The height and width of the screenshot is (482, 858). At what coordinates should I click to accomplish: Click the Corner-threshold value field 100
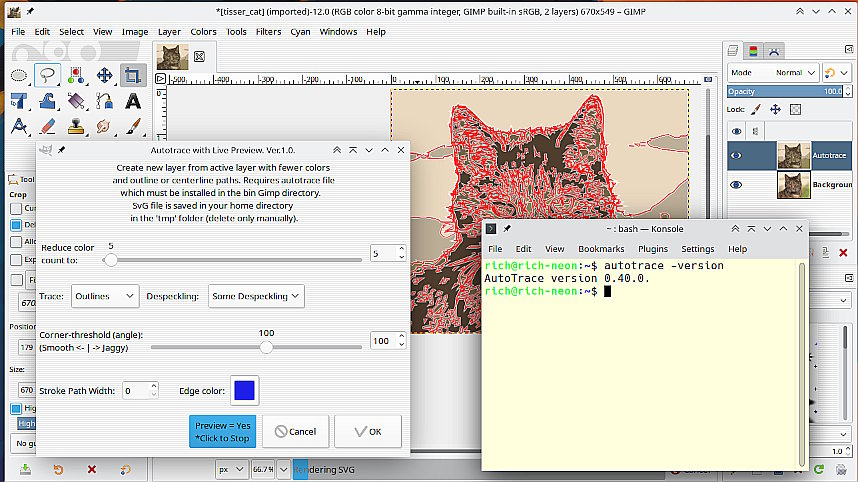point(383,341)
